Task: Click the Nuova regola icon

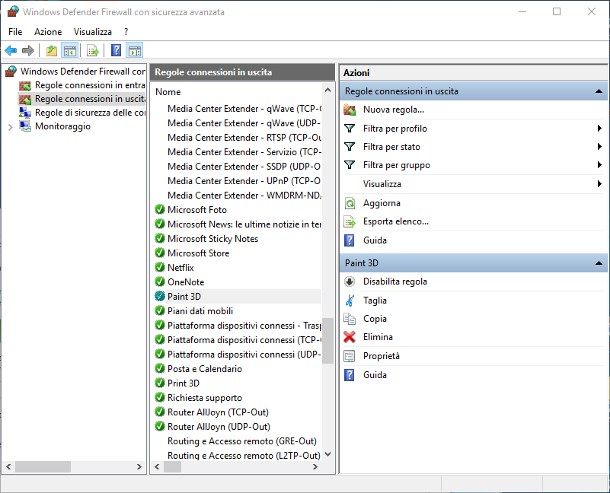Action: click(x=350, y=110)
